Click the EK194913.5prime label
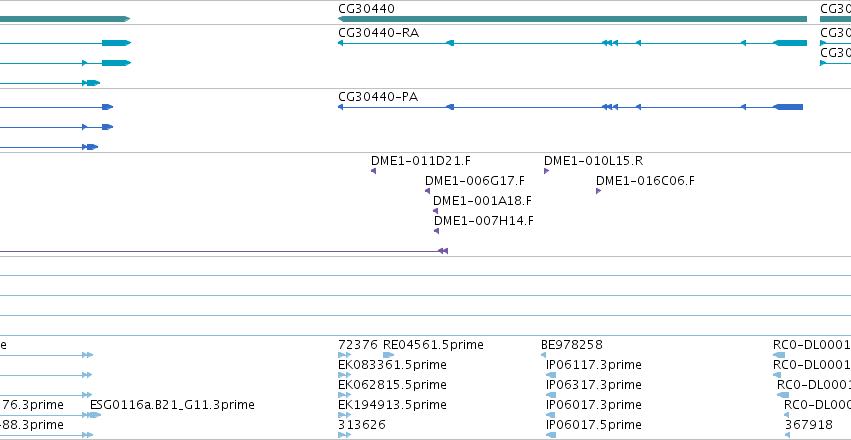This screenshot has height=440, width=851. [x=392, y=405]
